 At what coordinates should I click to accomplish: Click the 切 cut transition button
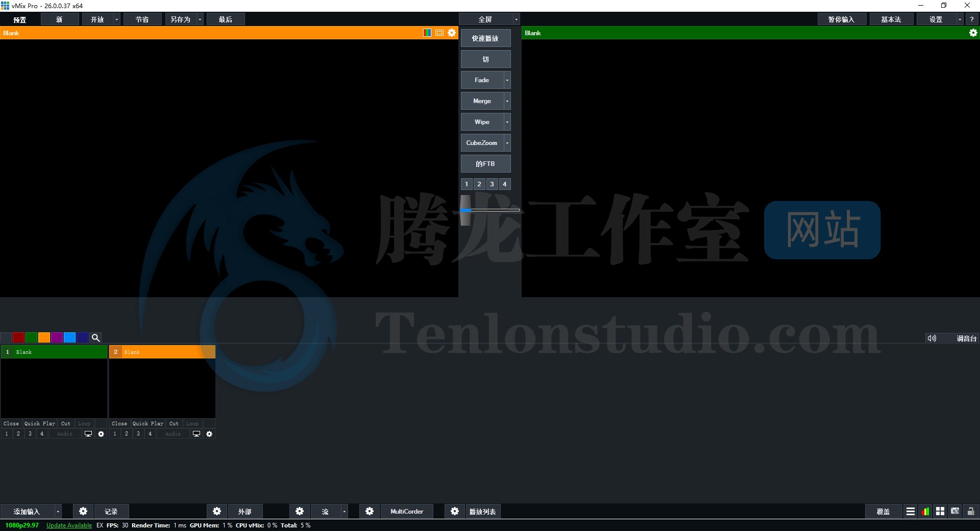click(x=485, y=59)
